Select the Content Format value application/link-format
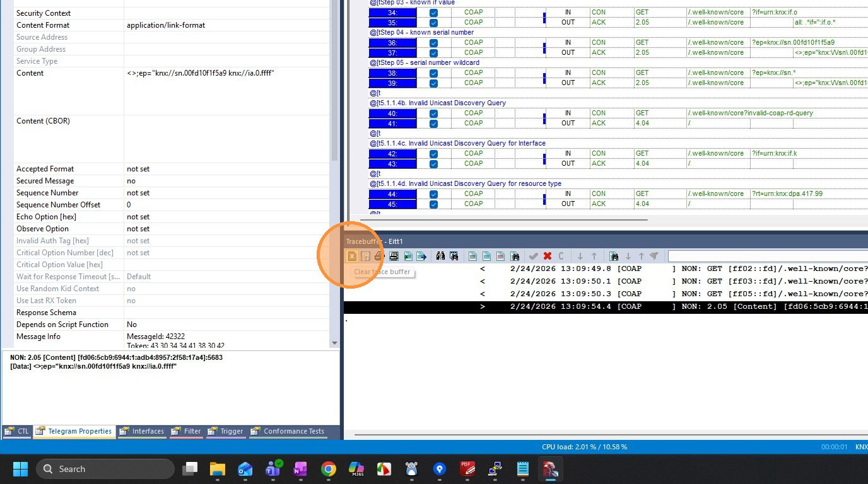868x484 pixels. pyautogui.click(x=166, y=25)
